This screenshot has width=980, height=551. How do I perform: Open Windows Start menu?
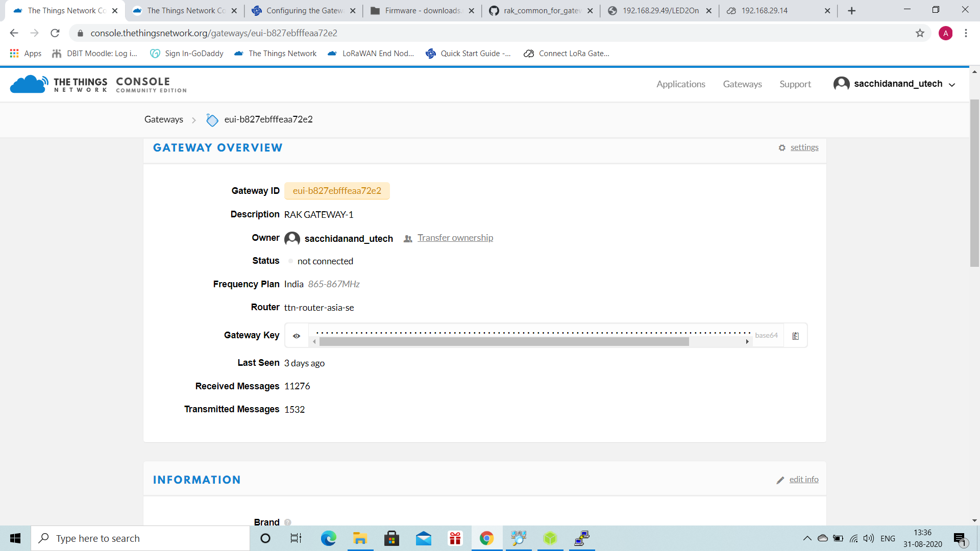click(15, 538)
